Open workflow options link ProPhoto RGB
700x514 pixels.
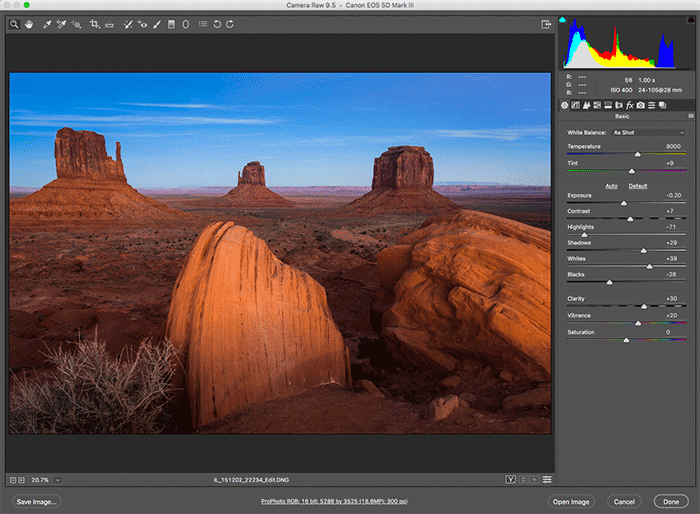tap(334, 501)
